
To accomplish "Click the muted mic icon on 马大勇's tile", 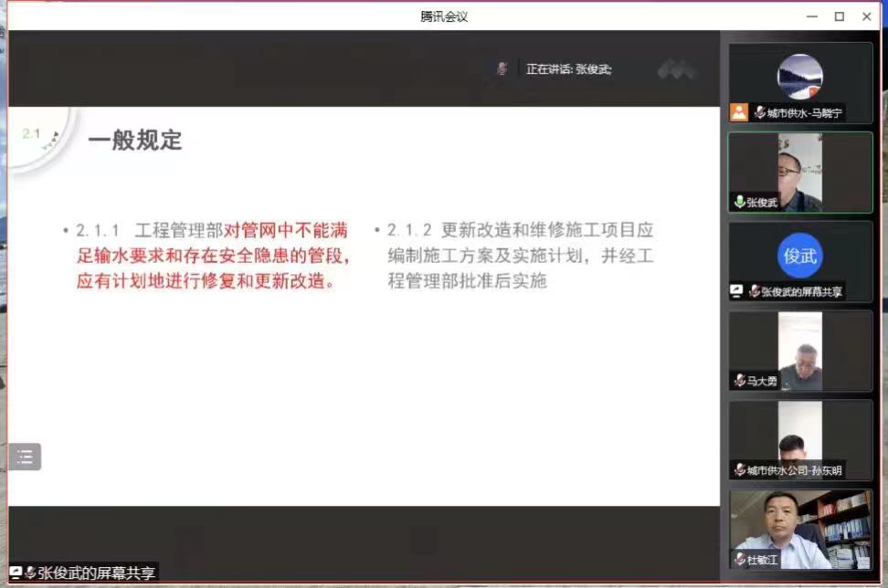I will pyautogui.click(x=739, y=381).
